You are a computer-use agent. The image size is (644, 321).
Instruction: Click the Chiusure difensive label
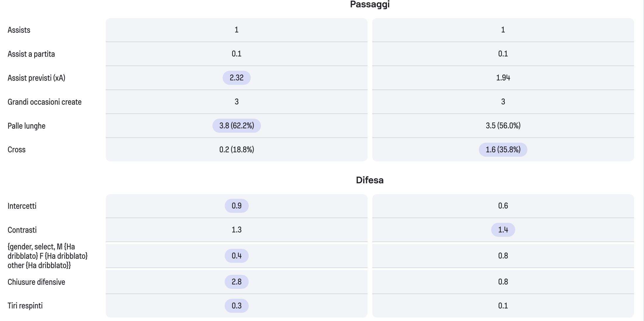36,282
